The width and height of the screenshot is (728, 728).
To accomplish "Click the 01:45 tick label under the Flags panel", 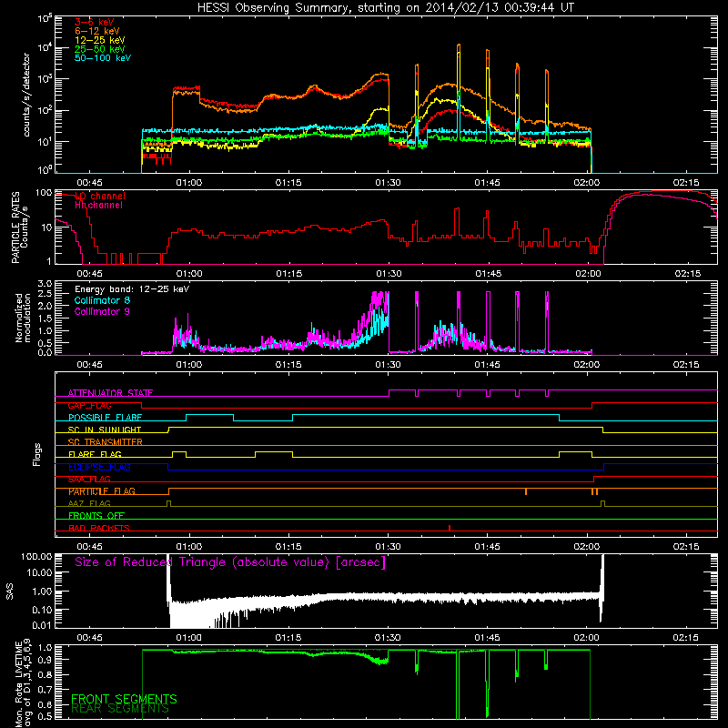I will tap(487, 547).
